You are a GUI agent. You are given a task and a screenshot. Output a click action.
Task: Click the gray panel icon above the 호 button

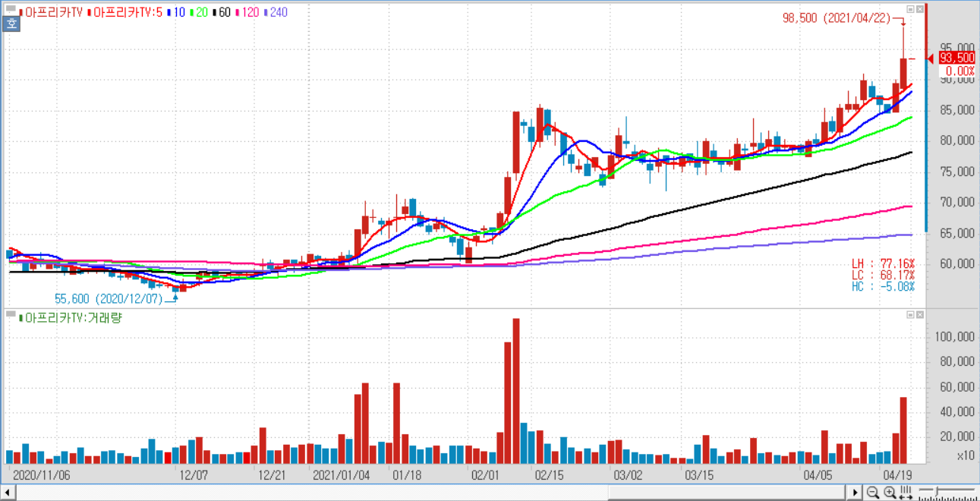11,10
